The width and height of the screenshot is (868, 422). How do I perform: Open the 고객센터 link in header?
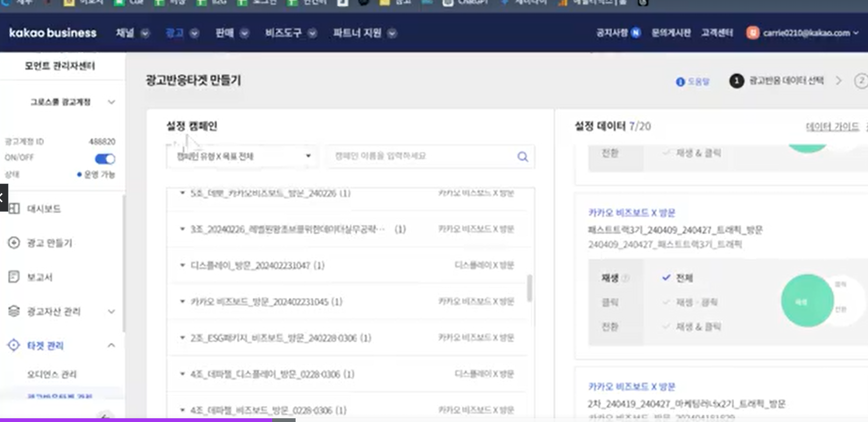[x=717, y=33]
